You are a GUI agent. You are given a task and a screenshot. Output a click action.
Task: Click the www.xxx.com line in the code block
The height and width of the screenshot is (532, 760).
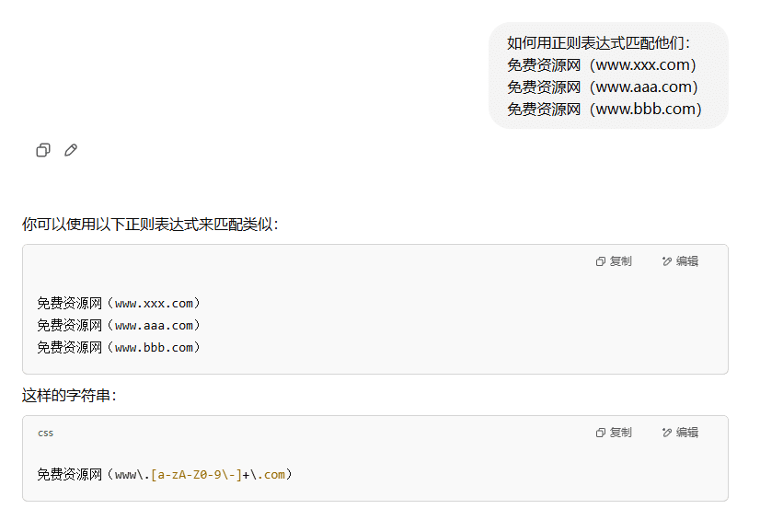click(x=119, y=304)
